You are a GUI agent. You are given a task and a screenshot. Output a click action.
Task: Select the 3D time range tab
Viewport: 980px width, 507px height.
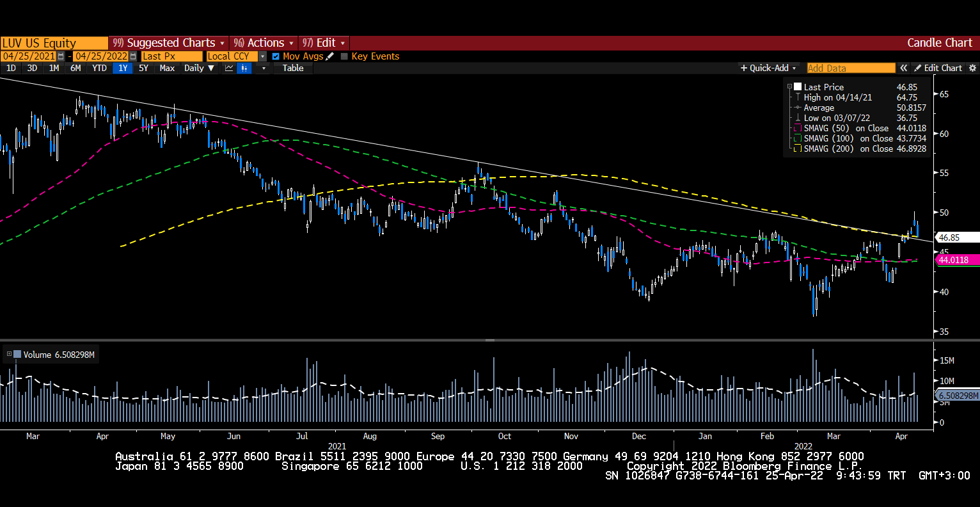pyautogui.click(x=32, y=68)
